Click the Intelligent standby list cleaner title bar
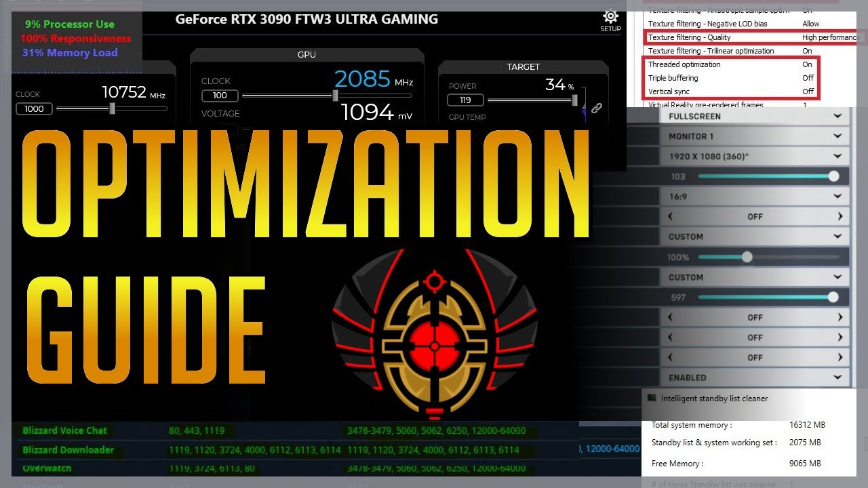Viewport: 868px width, 488px height. 749,399
